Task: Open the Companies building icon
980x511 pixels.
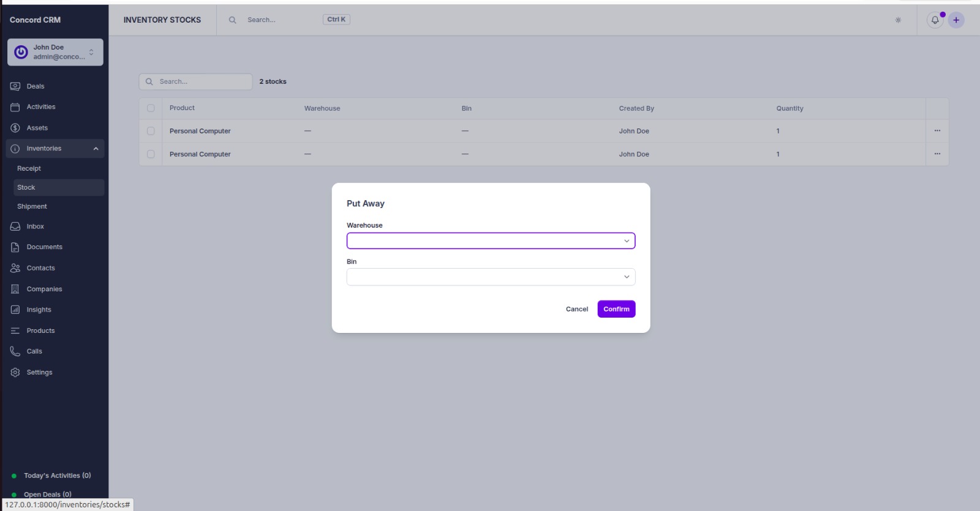Action: [15, 289]
